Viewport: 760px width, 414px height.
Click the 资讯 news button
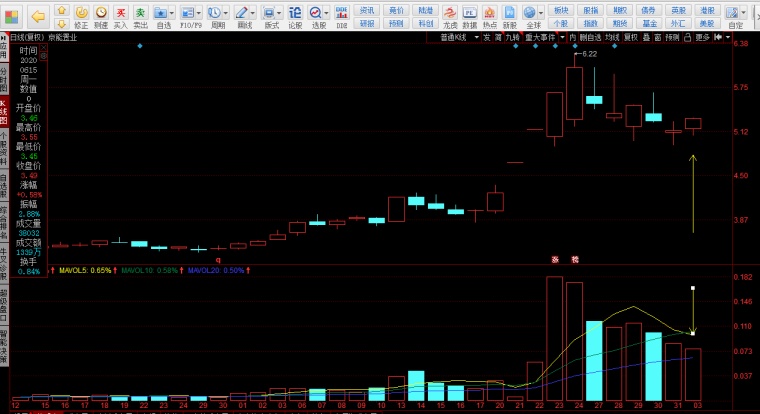click(x=367, y=10)
